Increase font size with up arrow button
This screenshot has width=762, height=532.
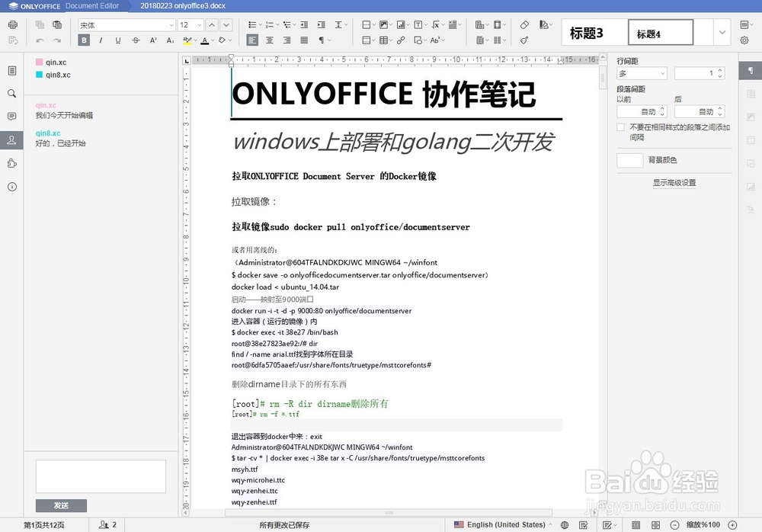pos(212,25)
